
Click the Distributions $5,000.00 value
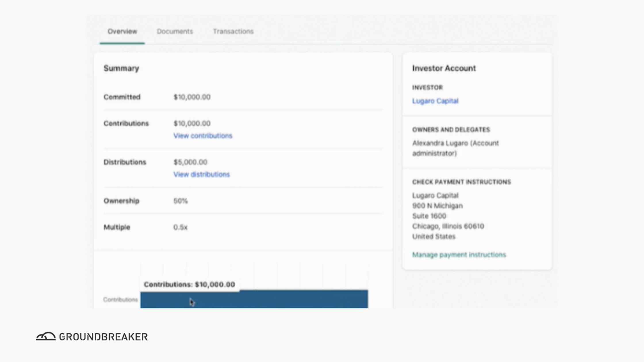(190, 162)
